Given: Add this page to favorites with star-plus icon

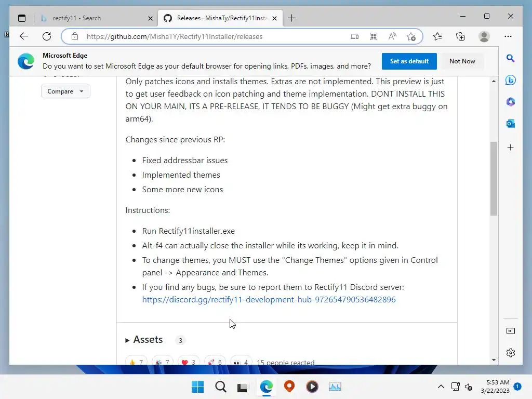Looking at the screenshot, I should point(411,36).
